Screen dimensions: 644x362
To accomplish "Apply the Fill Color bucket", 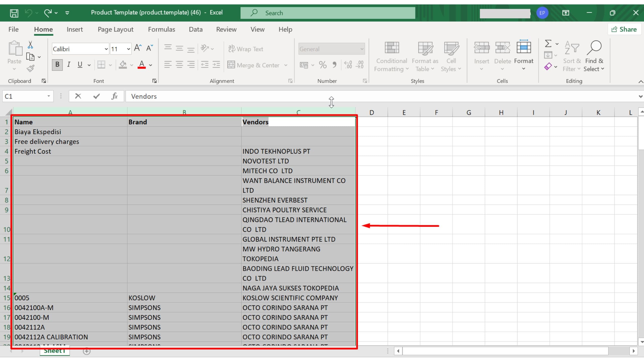I will (123, 65).
